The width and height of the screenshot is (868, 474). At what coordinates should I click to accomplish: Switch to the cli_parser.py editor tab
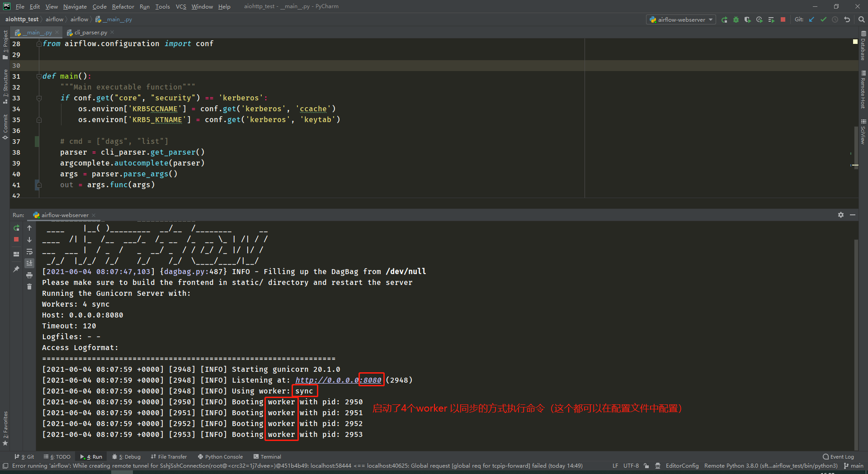coord(90,32)
